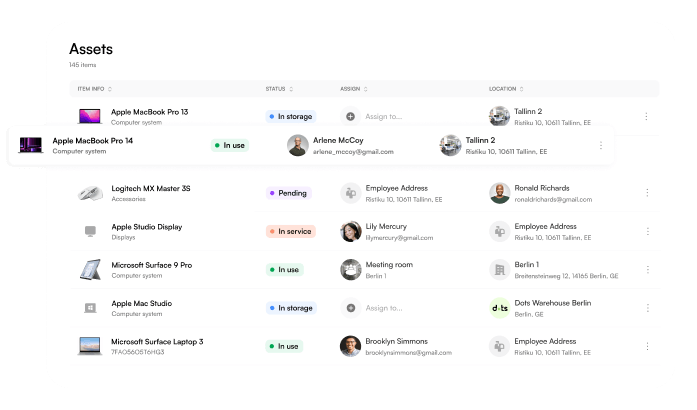This screenshot has height=410, width=697.
Task: Open the three-dot menu for Apple Mac Studio
Action: (x=648, y=308)
